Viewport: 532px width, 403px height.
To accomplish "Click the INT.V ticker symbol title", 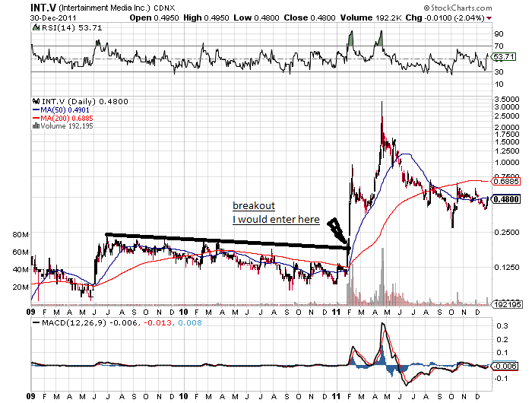I will [43, 8].
